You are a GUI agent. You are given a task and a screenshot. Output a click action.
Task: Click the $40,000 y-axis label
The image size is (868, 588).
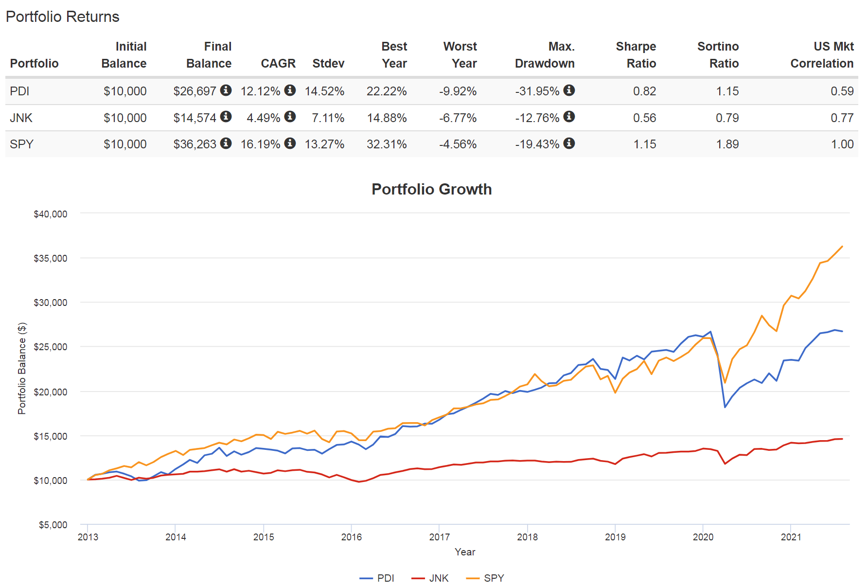51,214
